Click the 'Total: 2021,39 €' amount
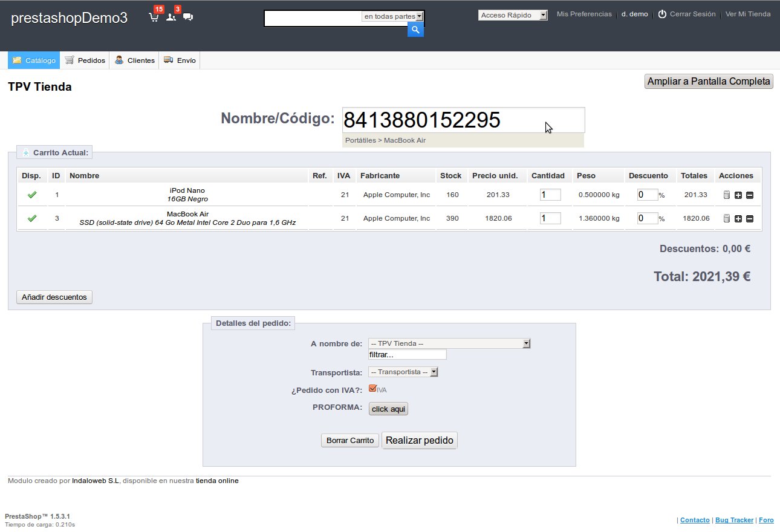 pyautogui.click(x=702, y=277)
